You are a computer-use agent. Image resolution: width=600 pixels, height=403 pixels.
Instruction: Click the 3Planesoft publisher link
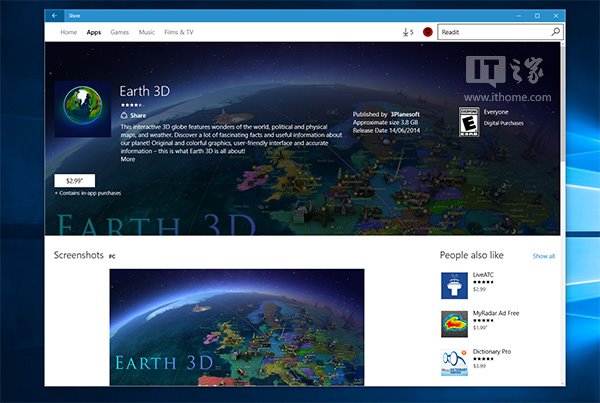pos(403,115)
